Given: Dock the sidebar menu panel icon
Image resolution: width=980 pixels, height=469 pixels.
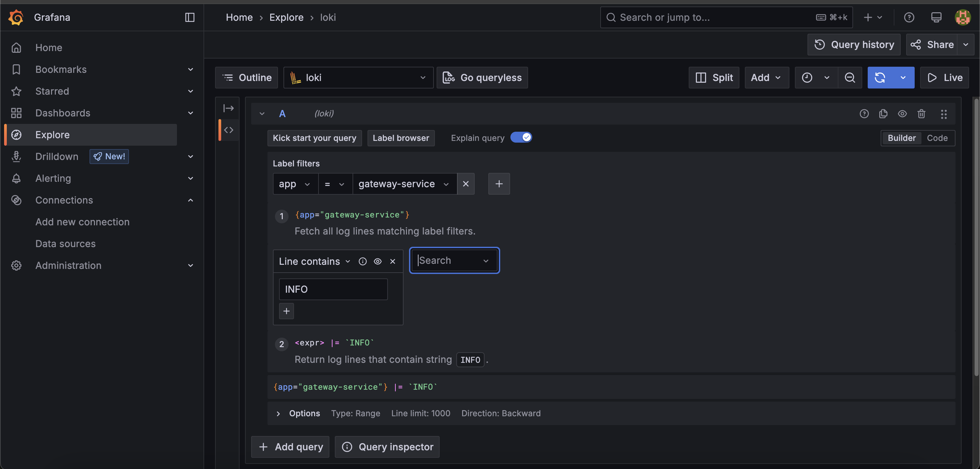Looking at the screenshot, I should pyautogui.click(x=190, y=17).
